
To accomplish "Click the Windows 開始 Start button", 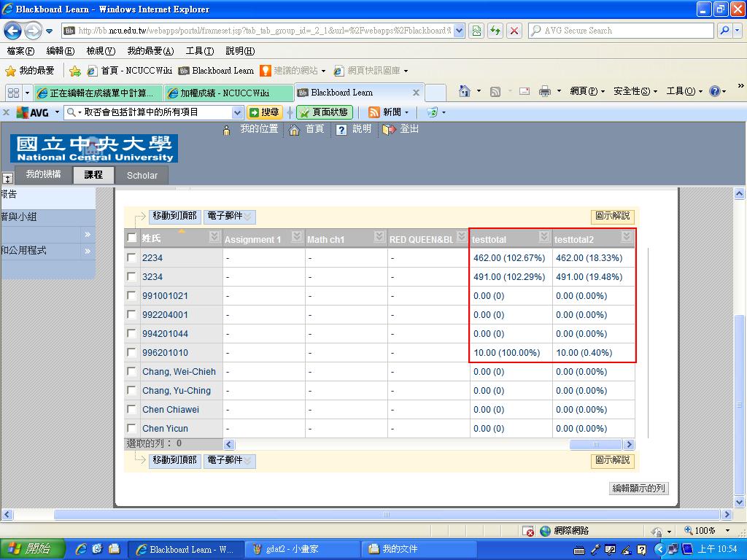I will click(x=29, y=549).
